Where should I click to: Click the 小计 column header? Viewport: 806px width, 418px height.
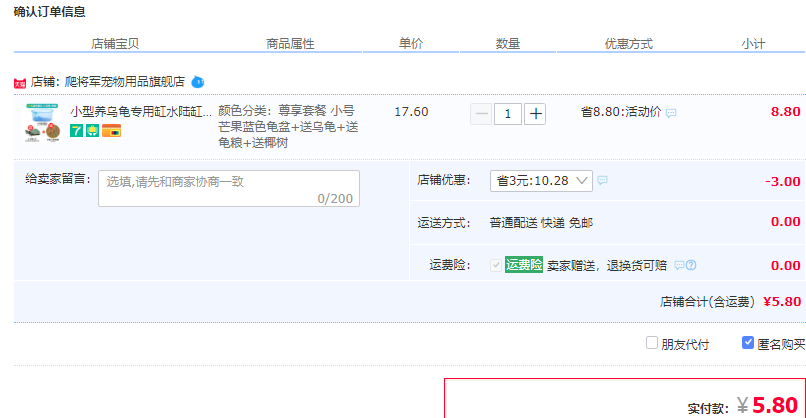tap(753, 44)
